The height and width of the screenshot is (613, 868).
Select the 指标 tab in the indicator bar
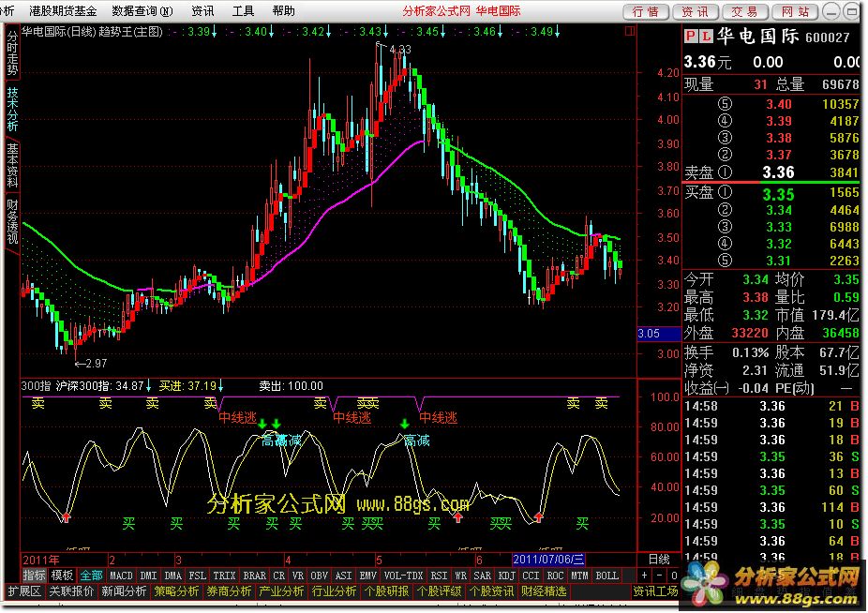click(34, 576)
